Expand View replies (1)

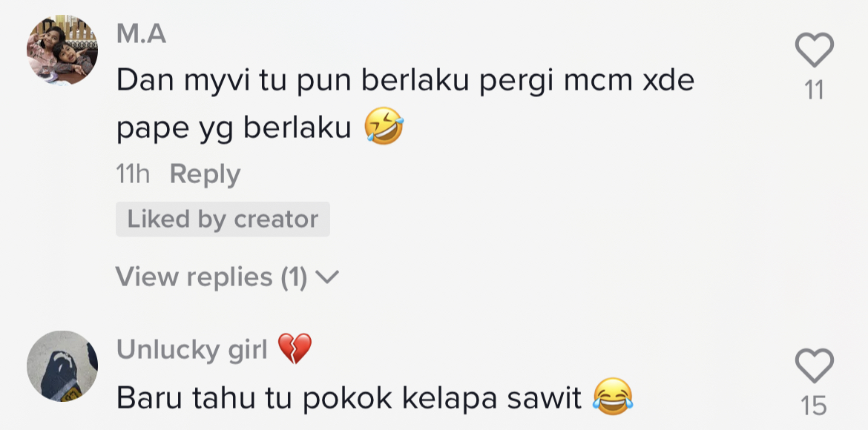[211, 277]
